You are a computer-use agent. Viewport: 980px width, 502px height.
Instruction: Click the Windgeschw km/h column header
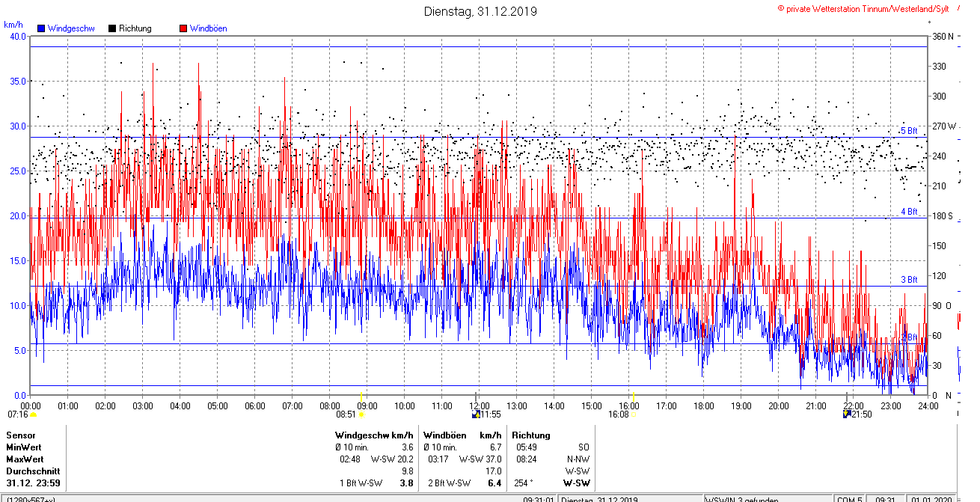374,435
